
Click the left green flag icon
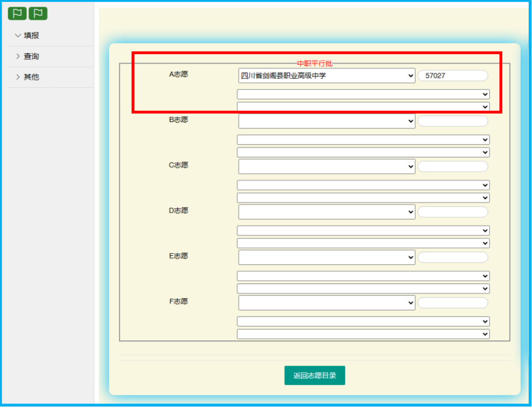17,14
